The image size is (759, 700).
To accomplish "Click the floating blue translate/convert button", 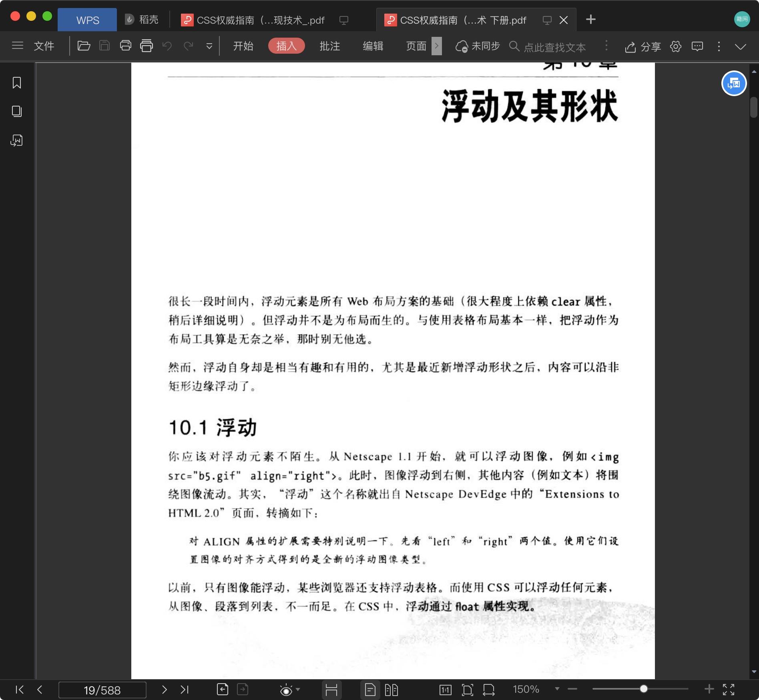I will tap(734, 83).
